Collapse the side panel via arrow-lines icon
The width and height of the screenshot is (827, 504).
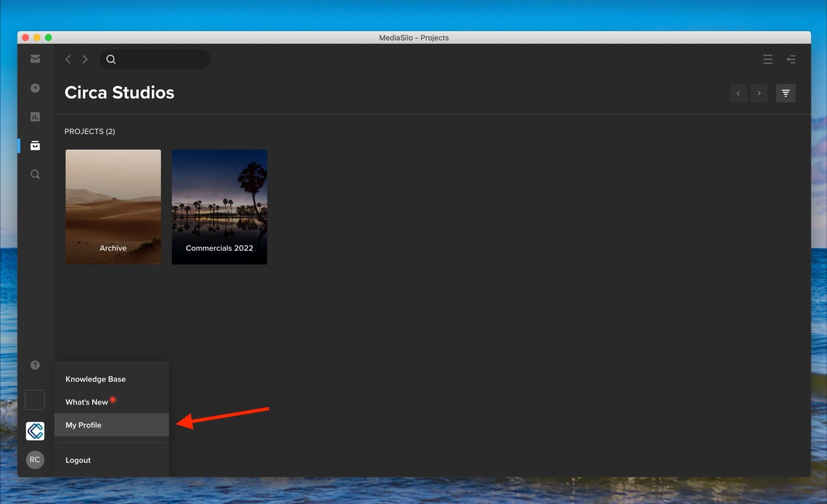coord(791,59)
